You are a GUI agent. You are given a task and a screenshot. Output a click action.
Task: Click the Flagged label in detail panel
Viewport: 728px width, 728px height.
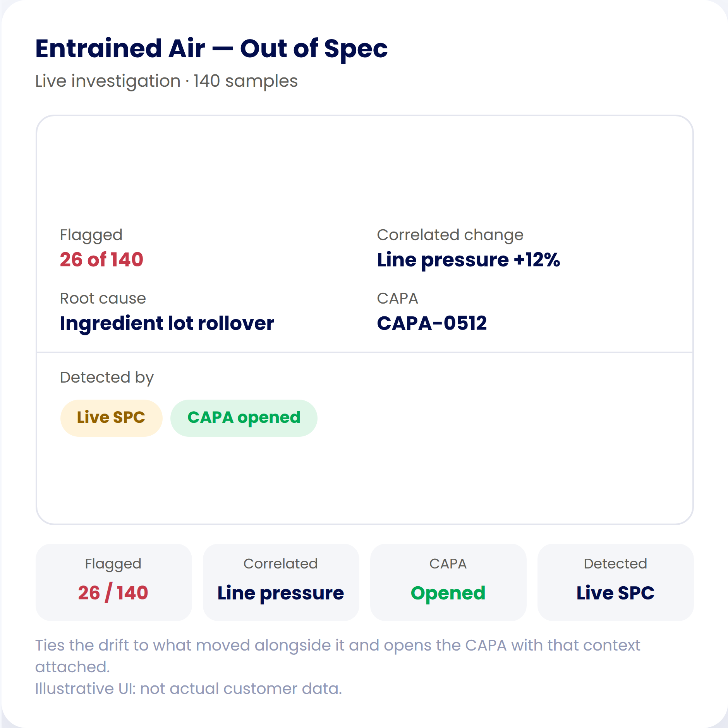tap(91, 235)
